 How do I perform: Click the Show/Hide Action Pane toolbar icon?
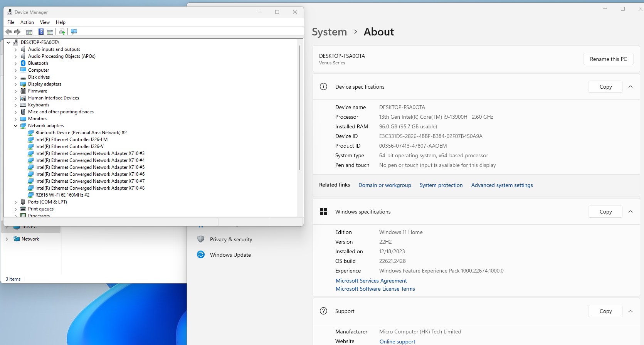pos(50,32)
